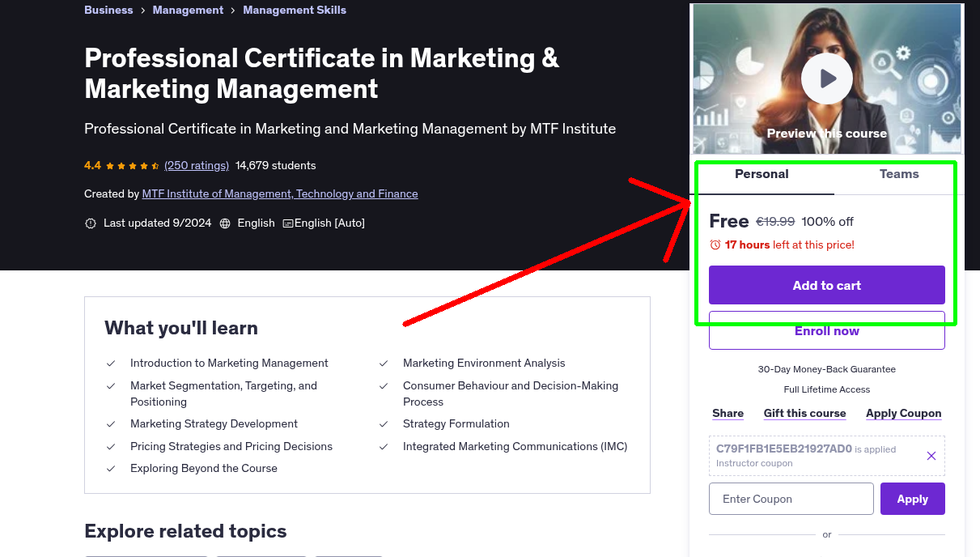This screenshot has height=557, width=980.
Task: Remove the applied coupon with X icon
Action: coord(931,456)
